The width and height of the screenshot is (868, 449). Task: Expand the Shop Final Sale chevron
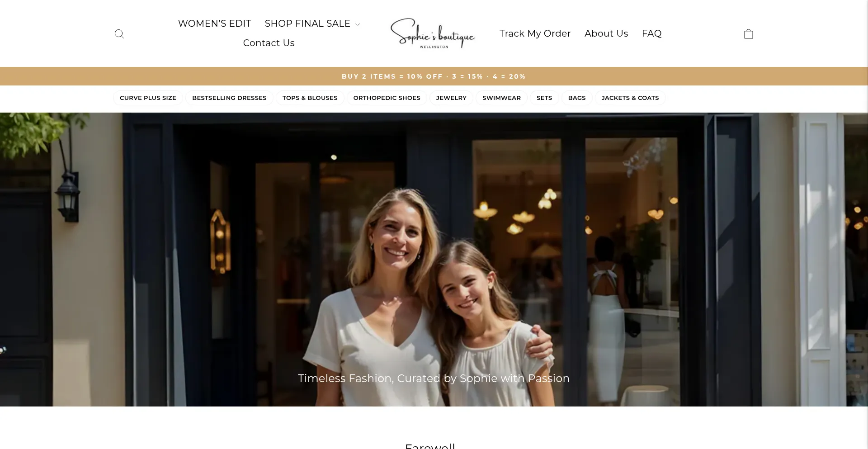pos(358,24)
